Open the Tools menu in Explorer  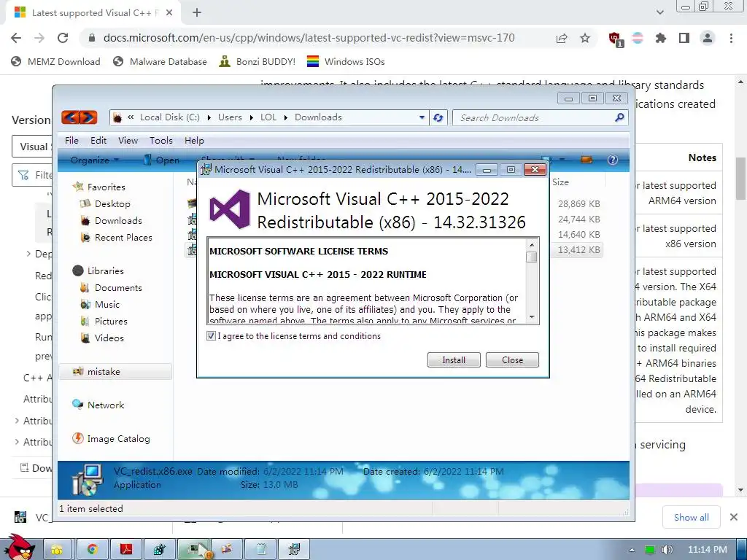161,141
